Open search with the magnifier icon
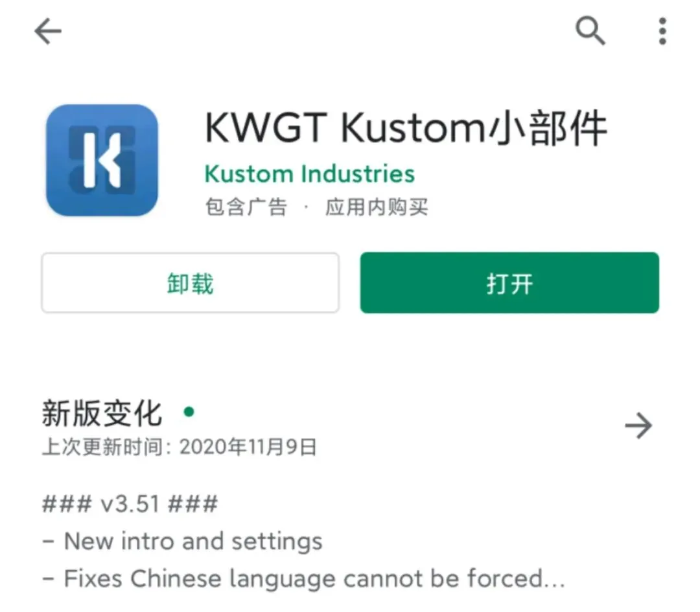 point(590,31)
